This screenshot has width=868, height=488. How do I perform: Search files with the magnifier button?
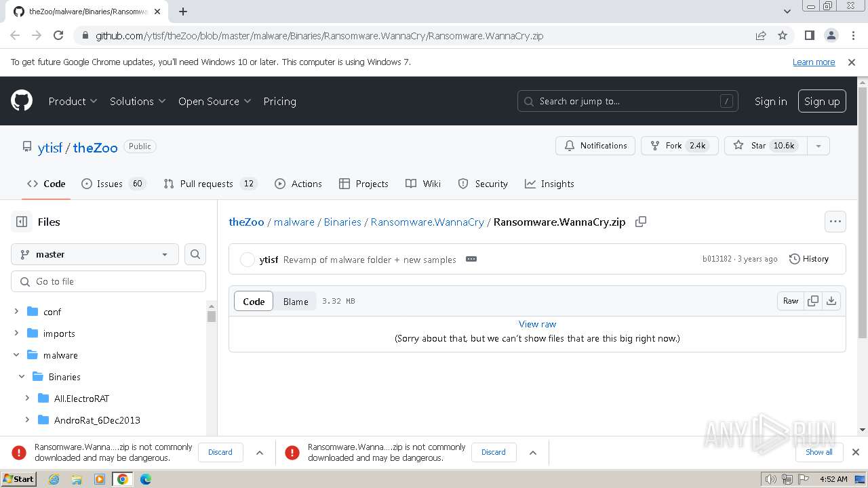coord(195,254)
